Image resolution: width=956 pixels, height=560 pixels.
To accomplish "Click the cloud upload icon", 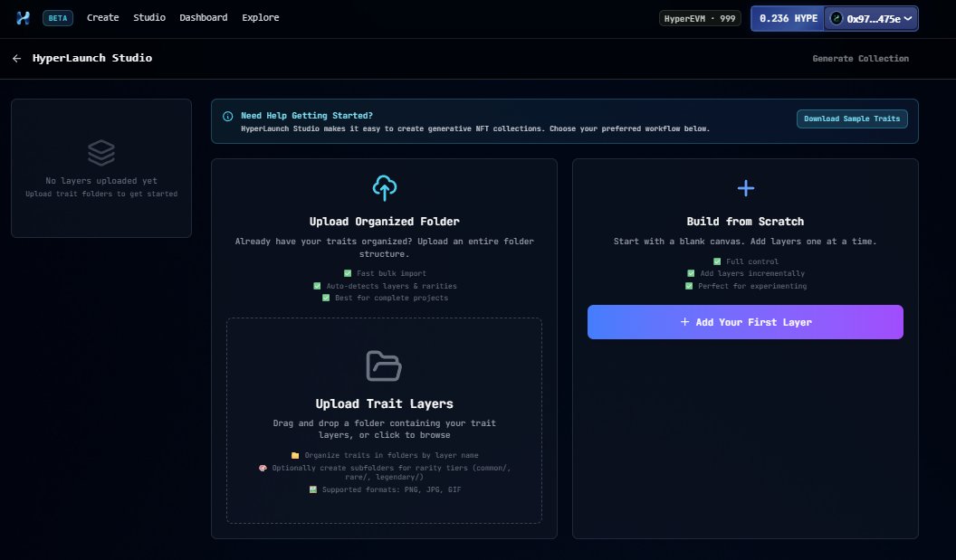I will pos(384,187).
